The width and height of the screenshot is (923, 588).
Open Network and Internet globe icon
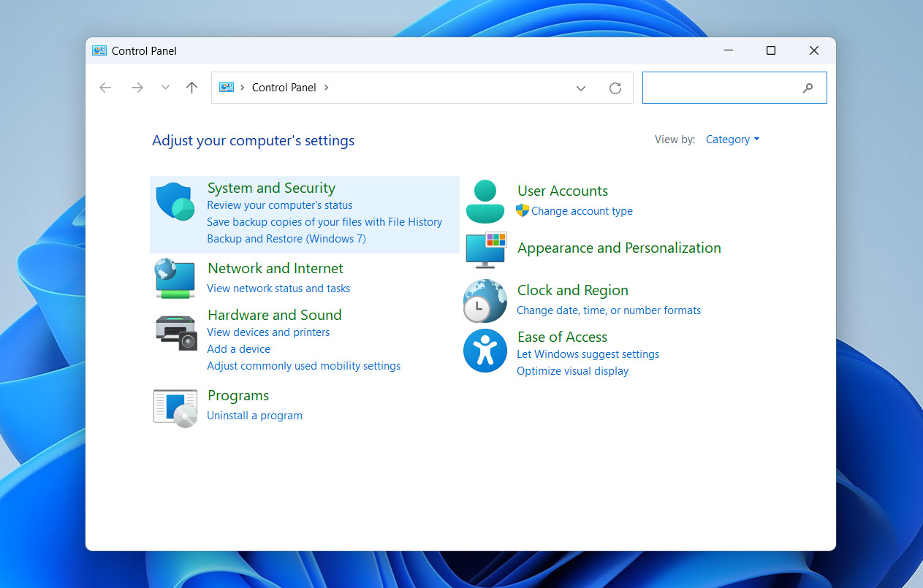[x=175, y=278]
